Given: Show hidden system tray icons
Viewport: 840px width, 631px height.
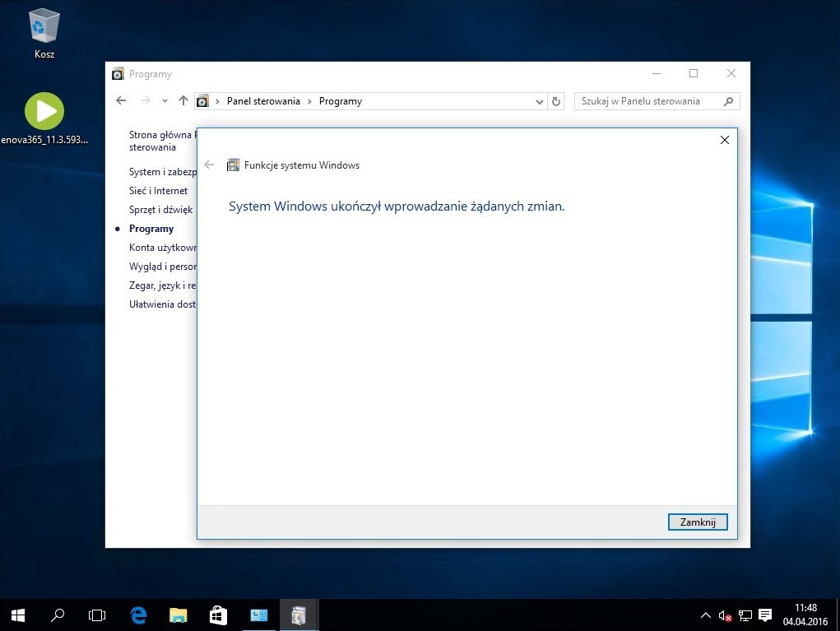Looking at the screenshot, I should [x=705, y=615].
